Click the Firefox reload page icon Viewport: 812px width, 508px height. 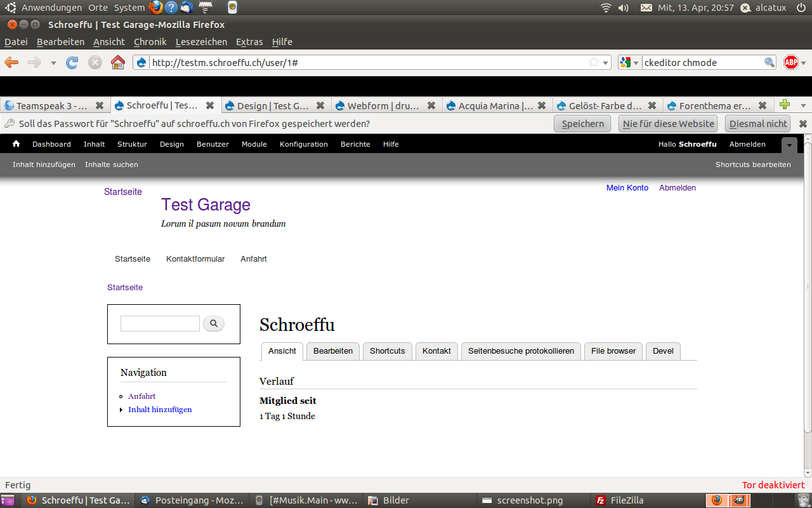coord(72,62)
